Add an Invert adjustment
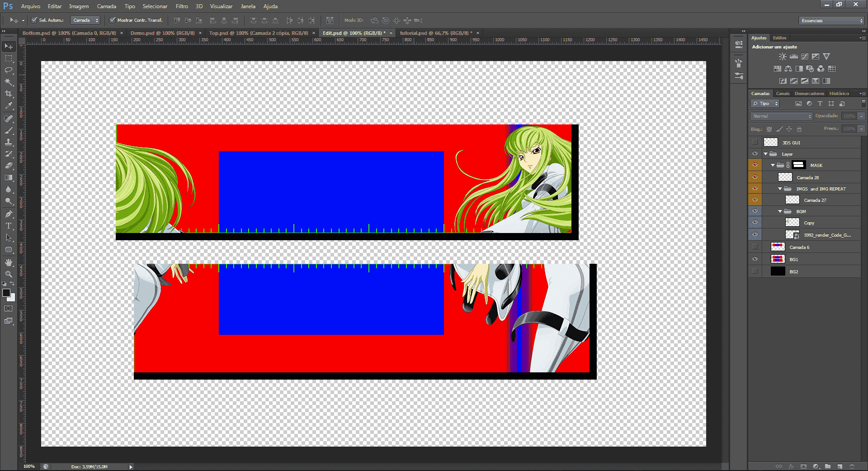868x471 pixels. point(783,81)
